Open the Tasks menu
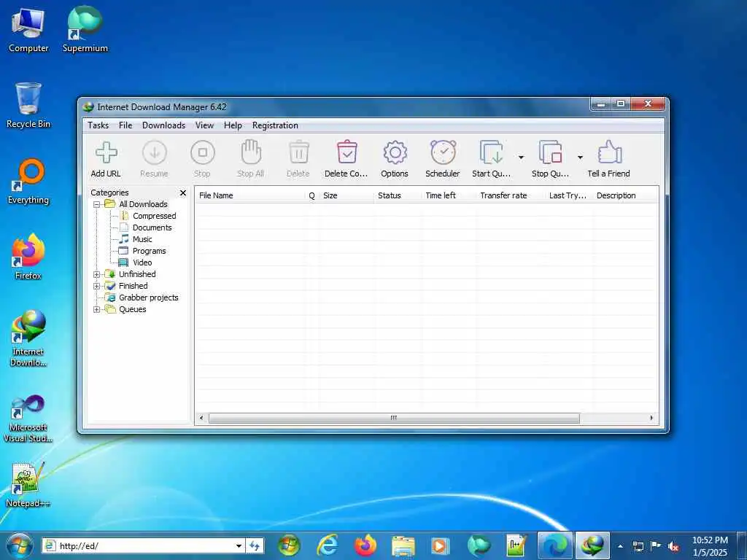This screenshot has width=747, height=560. coord(98,125)
